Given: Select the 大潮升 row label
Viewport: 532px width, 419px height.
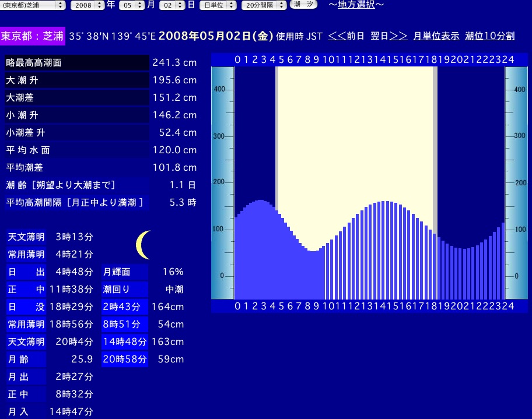Looking at the screenshot, I should tap(77, 80).
